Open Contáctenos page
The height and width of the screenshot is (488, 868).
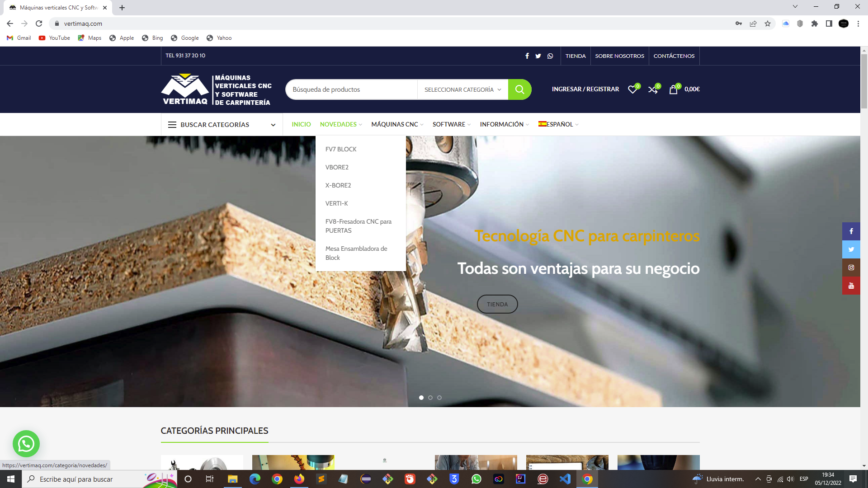point(674,56)
